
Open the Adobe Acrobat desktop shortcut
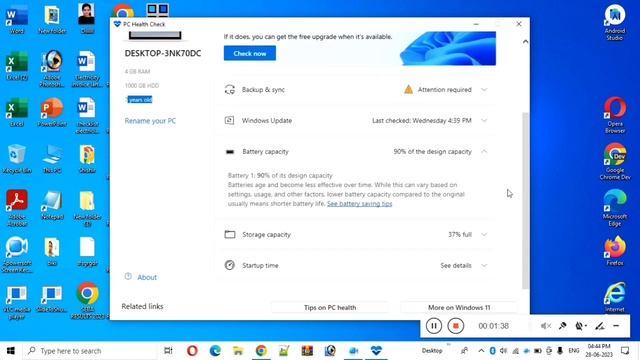coord(17,208)
